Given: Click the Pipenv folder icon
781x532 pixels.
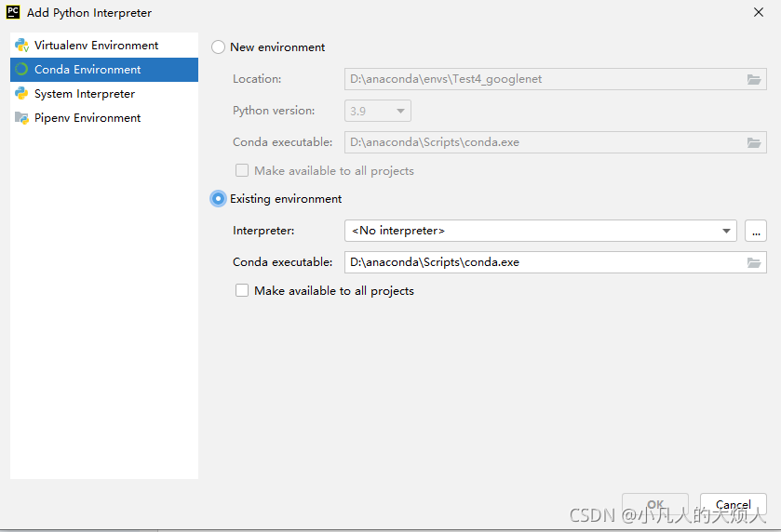Looking at the screenshot, I should [21, 118].
